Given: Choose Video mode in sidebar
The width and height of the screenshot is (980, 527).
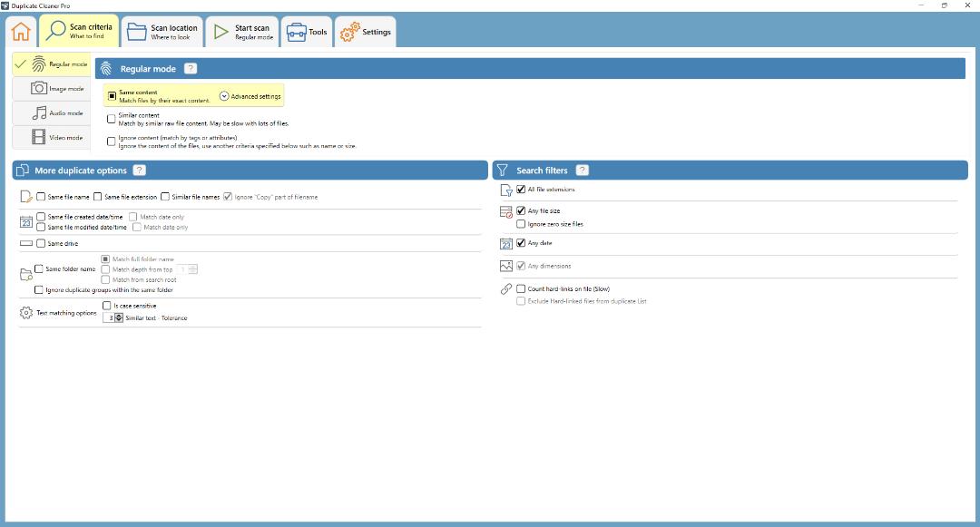Looking at the screenshot, I should (x=52, y=137).
